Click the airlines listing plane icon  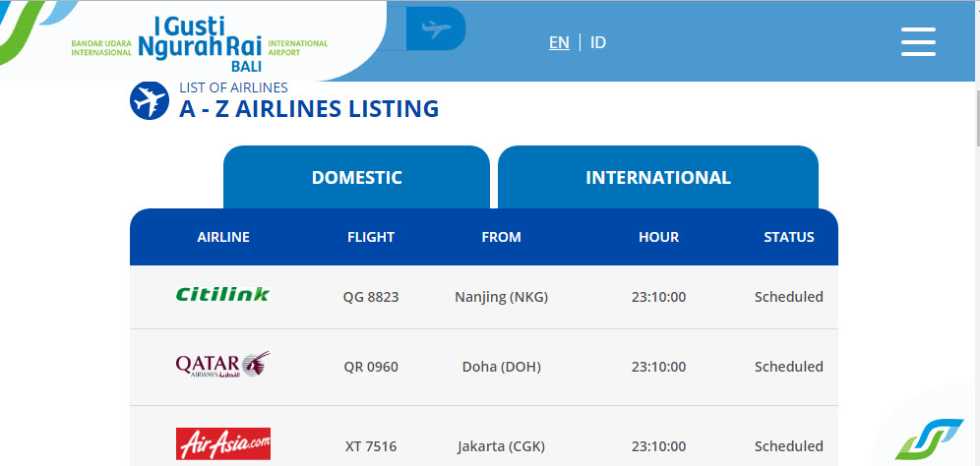150,100
